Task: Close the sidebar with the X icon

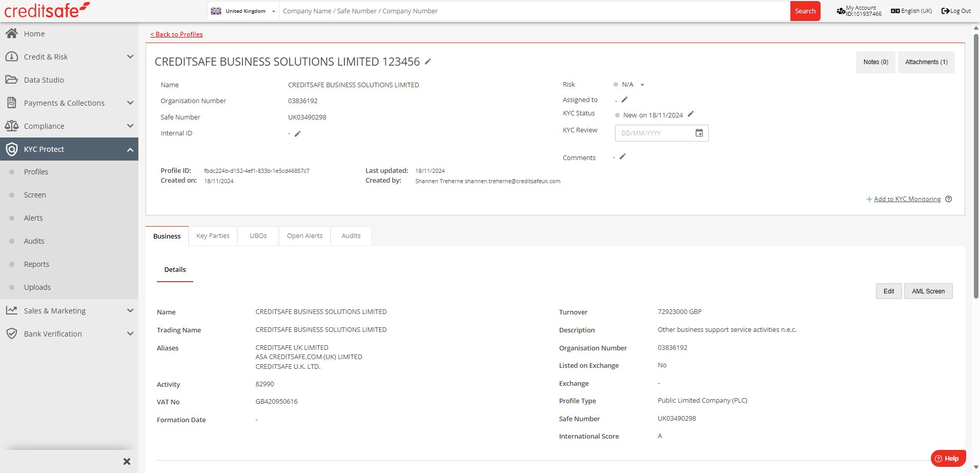Action: [127, 461]
